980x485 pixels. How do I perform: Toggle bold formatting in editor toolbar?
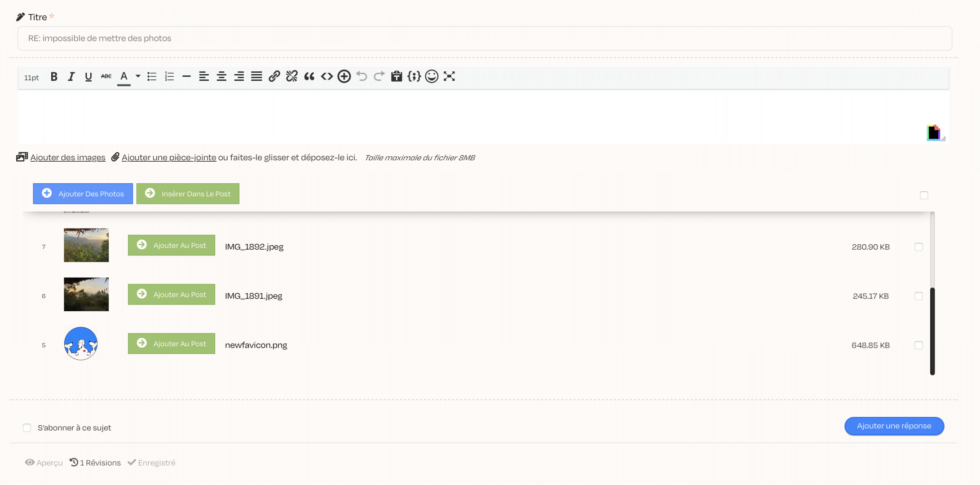(x=54, y=77)
